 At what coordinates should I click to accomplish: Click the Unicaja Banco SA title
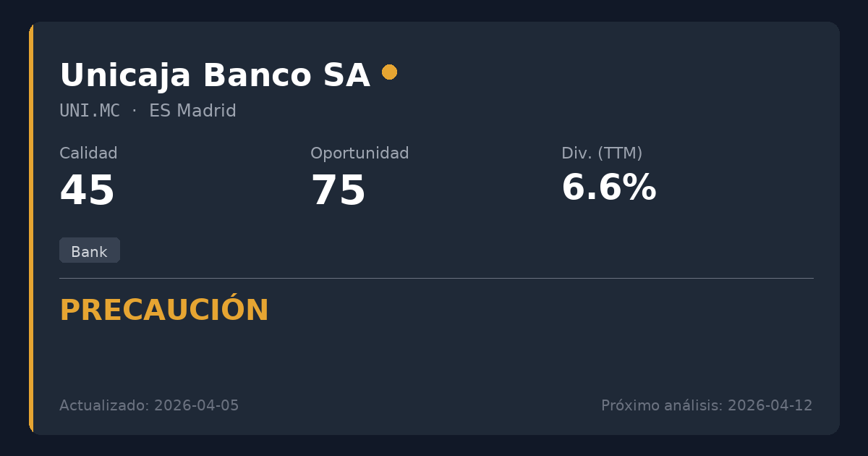[214, 75]
